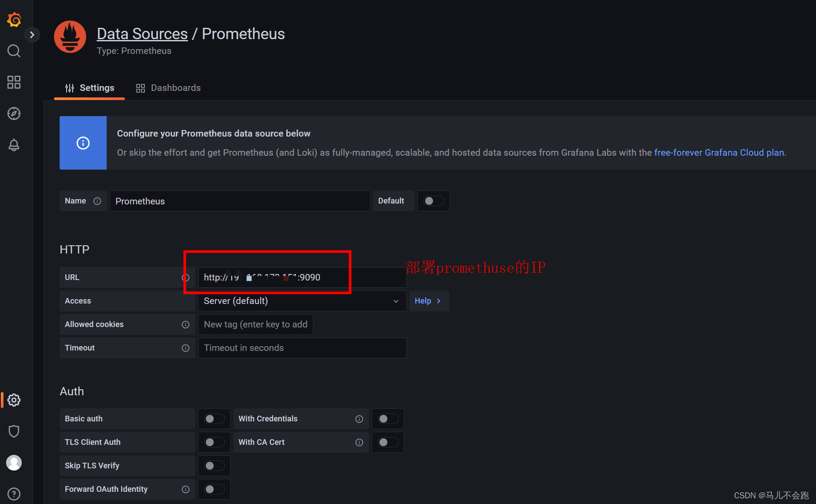Click the user avatar in sidebar
This screenshot has height=504, width=816.
[14, 463]
